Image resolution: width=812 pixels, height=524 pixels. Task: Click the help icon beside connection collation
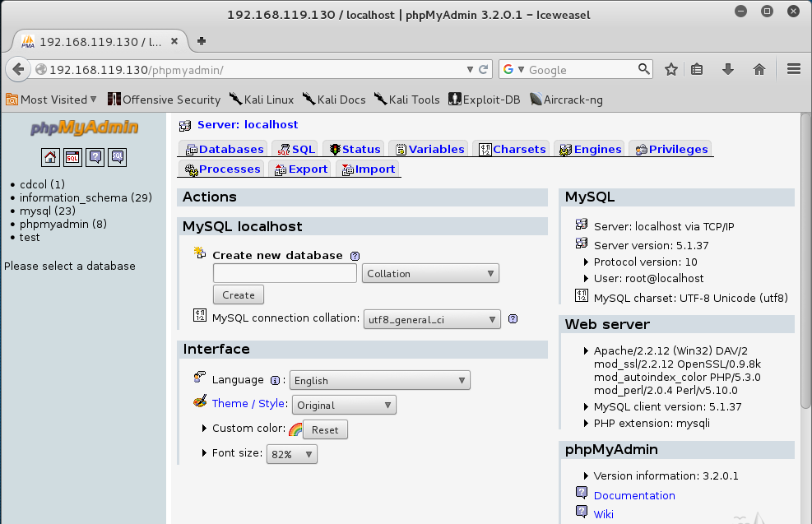[513, 319]
